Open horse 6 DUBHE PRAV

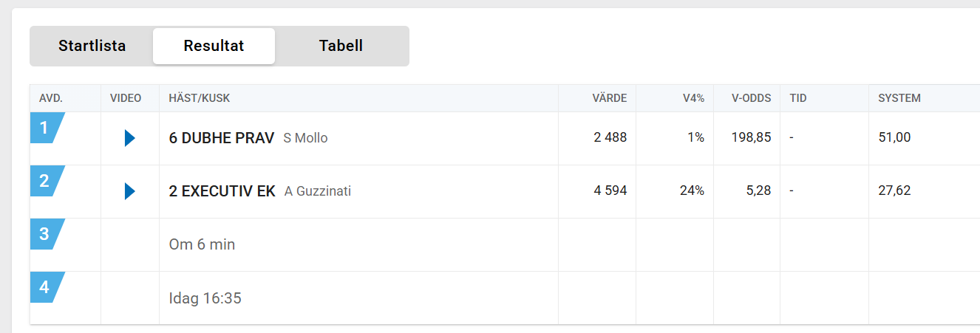click(222, 138)
